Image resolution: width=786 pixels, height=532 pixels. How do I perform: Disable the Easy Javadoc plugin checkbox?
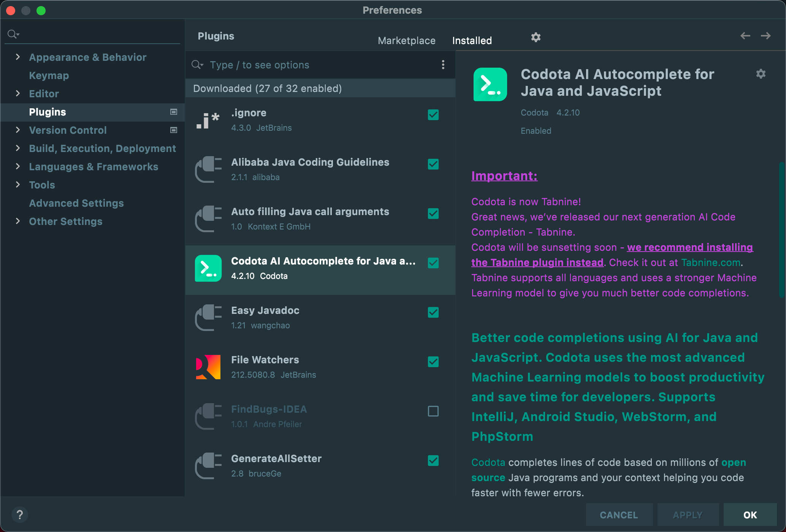[433, 312]
